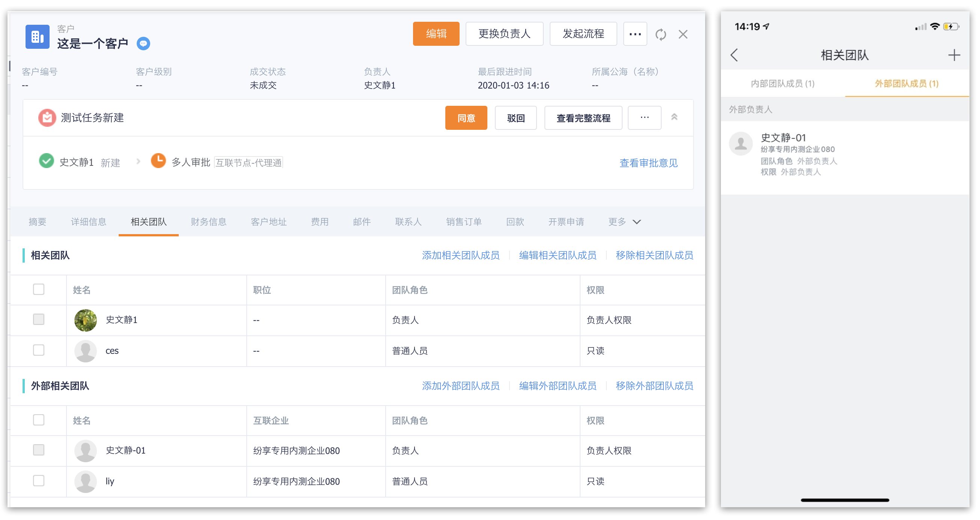The width and height of the screenshot is (980, 520).
Task: Refresh the customer detail panel
Action: (661, 35)
